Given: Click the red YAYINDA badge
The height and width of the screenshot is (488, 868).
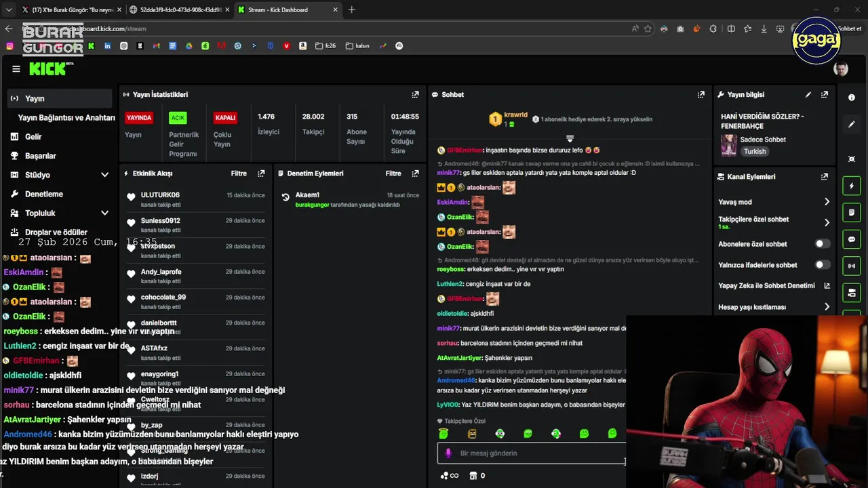Looking at the screenshot, I should 139,117.
